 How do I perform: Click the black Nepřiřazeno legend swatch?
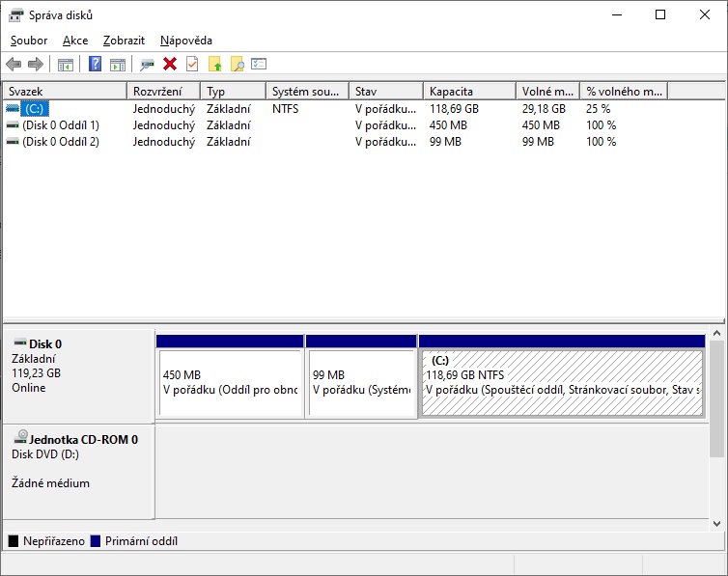click(14, 541)
